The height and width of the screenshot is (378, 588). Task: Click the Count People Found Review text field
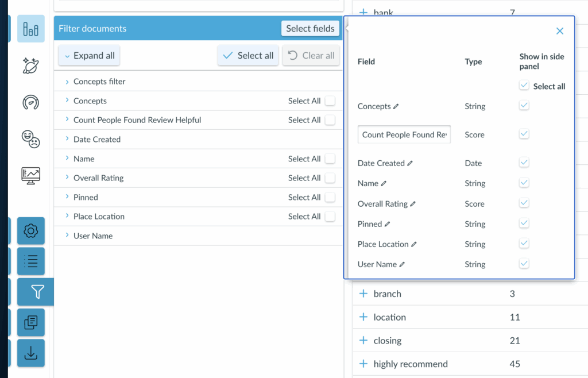pos(404,135)
